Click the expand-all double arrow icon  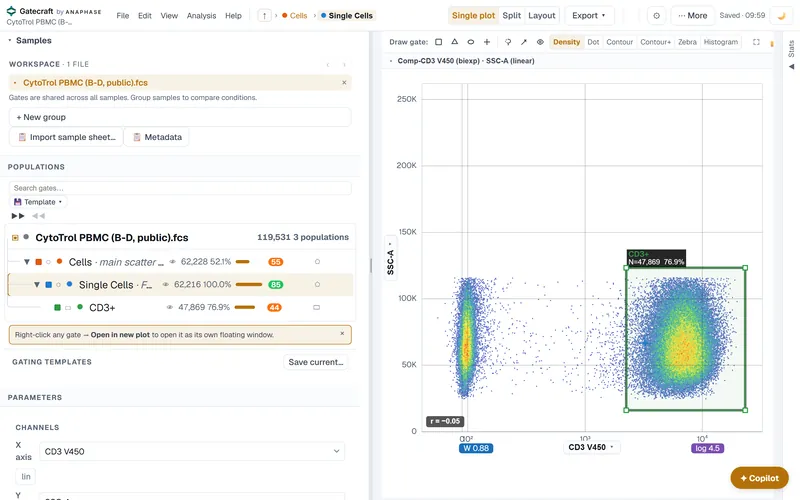point(18,216)
